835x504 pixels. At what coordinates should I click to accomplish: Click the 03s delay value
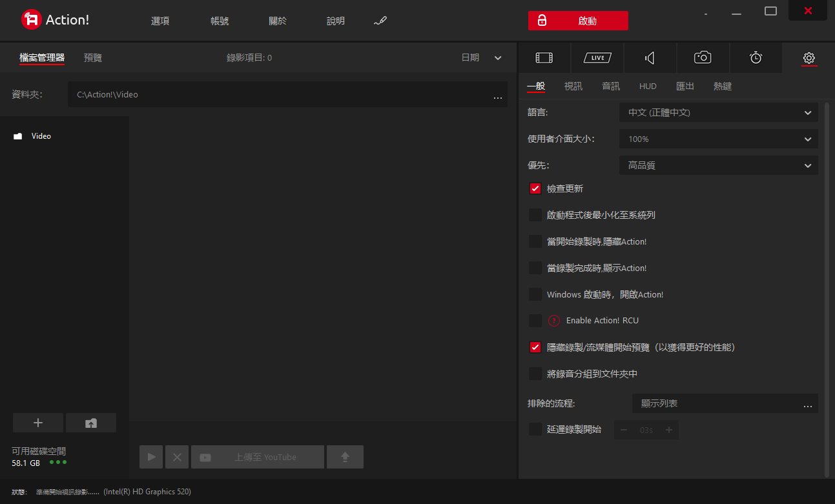[646, 430]
